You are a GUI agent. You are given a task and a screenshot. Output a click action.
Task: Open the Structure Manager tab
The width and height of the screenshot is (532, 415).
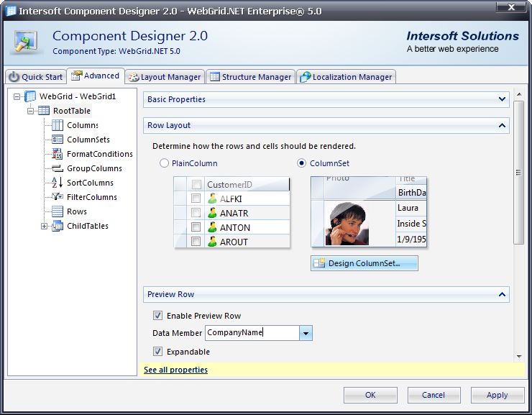click(x=250, y=77)
